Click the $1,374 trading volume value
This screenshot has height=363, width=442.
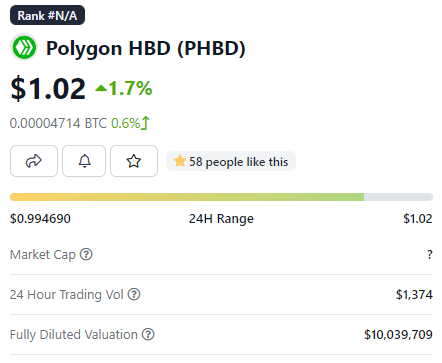click(x=414, y=295)
